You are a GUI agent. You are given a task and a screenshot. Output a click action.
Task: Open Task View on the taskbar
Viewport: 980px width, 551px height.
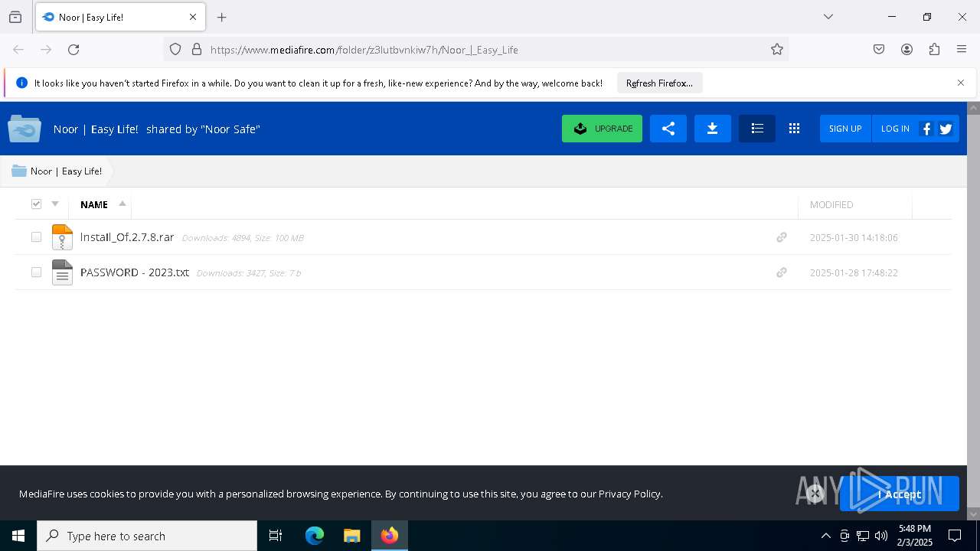(276, 536)
